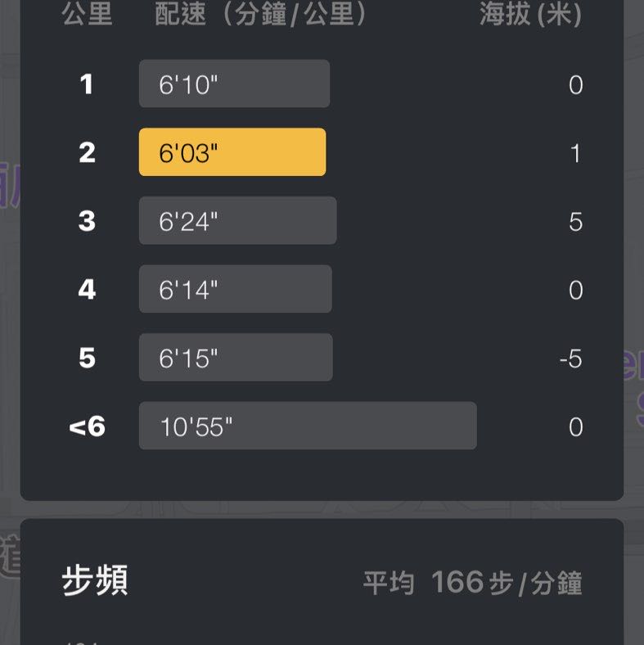Viewport: 644px width, 645px height.
Task: Tap the 海拔 (米) column header
Action: point(530,15)
